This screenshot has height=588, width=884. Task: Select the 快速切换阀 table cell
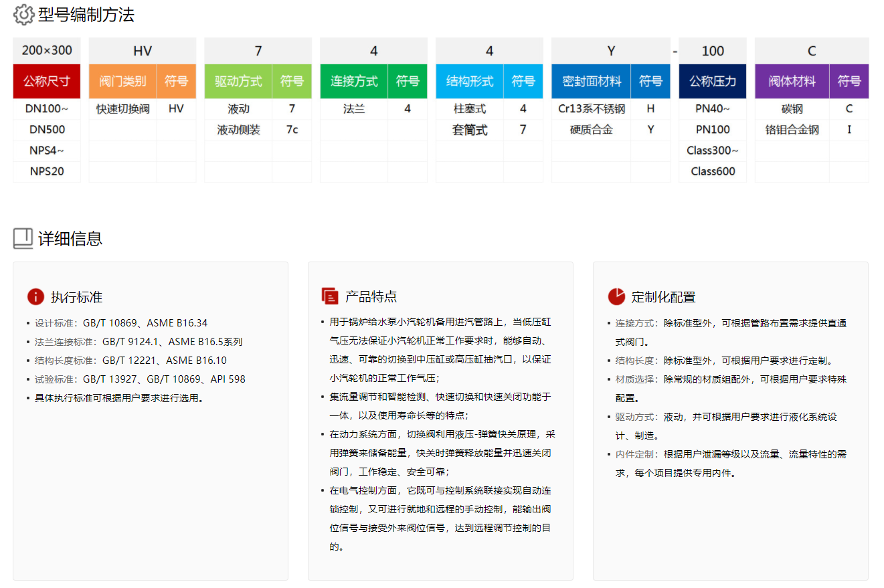(x=122, y=109)
